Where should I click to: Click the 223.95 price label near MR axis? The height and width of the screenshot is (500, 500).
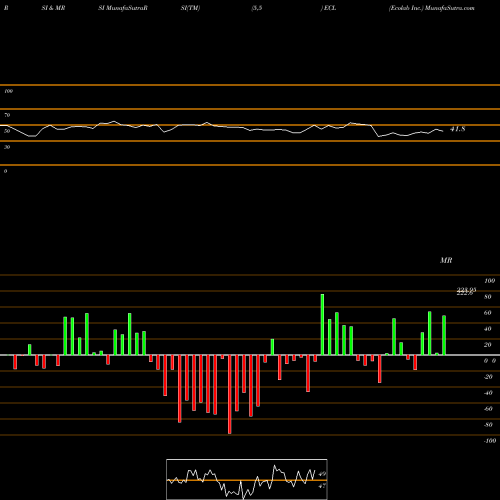point(466,291)
